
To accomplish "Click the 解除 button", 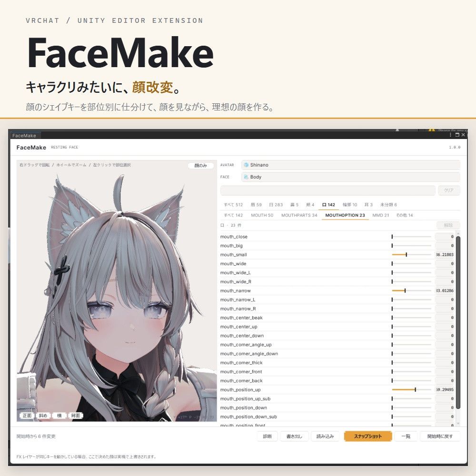I will coord(448,225).
